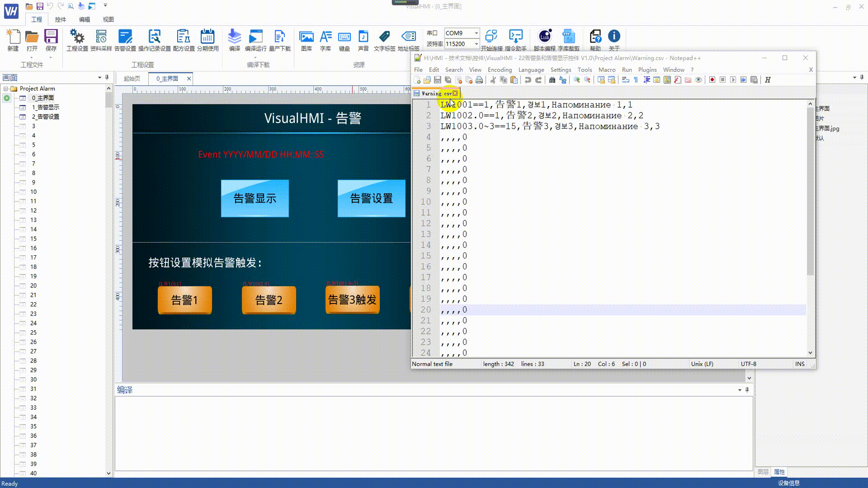Open Notepad++ Encoding menu

click(x=500, y=70)
